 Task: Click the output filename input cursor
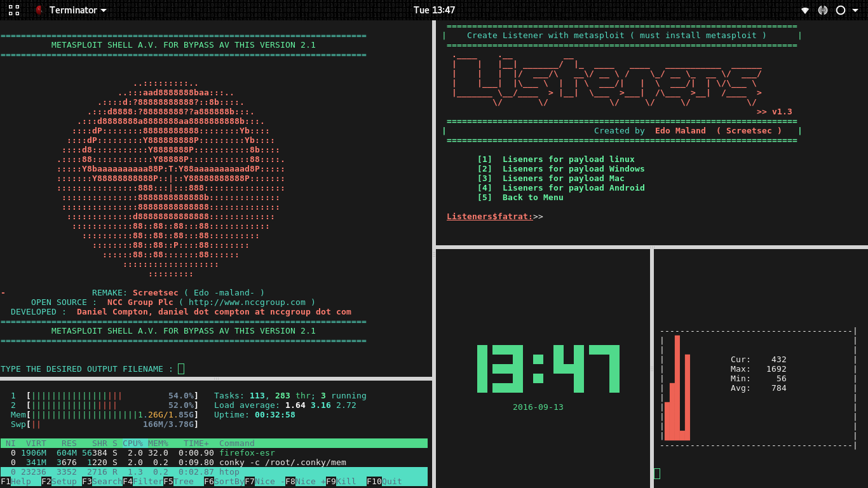[181, 369]
